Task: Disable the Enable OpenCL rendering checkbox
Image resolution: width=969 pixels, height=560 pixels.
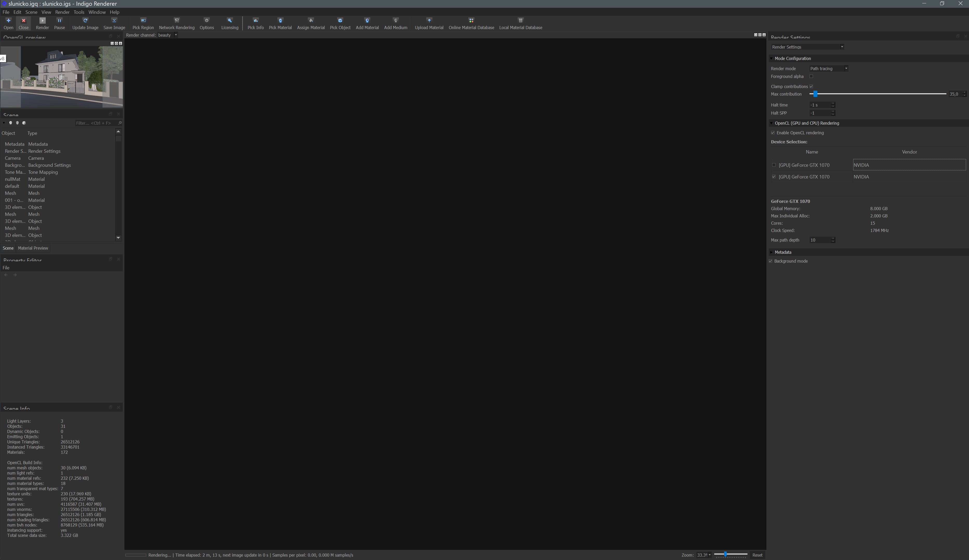Action: click(x=773, y=133)
